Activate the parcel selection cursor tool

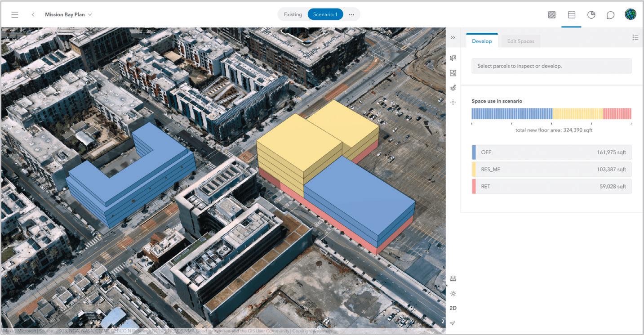tap(453, 58)
